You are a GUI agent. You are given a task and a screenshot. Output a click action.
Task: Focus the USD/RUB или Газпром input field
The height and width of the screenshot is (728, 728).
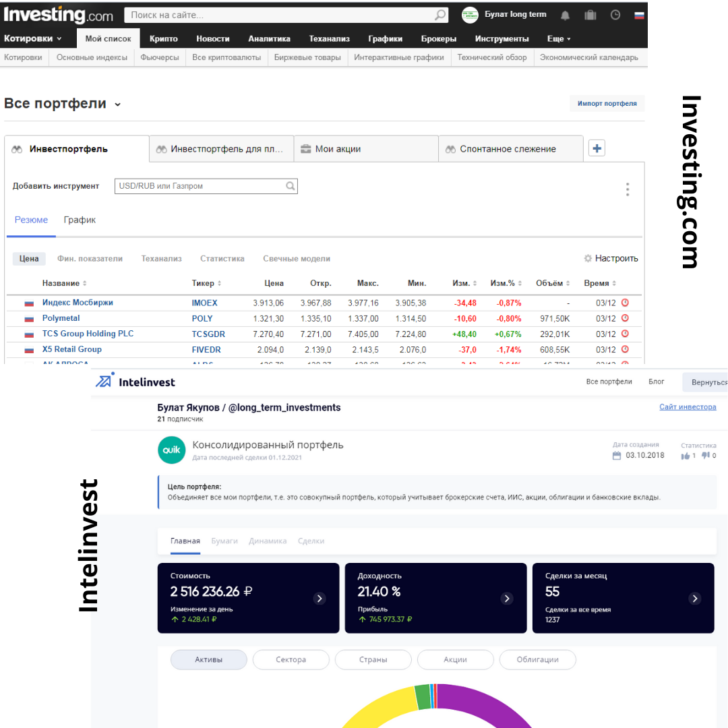tap(201, 186)
